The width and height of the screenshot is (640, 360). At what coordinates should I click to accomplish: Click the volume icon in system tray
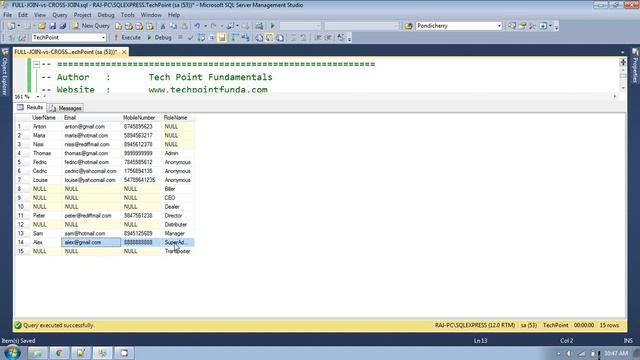pyautogui.click(x=569, y=353)
